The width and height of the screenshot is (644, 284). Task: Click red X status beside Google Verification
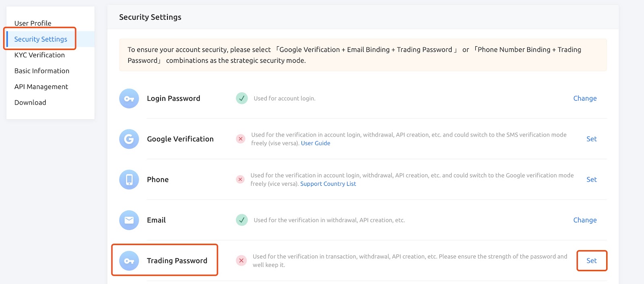tap(241, 139)
